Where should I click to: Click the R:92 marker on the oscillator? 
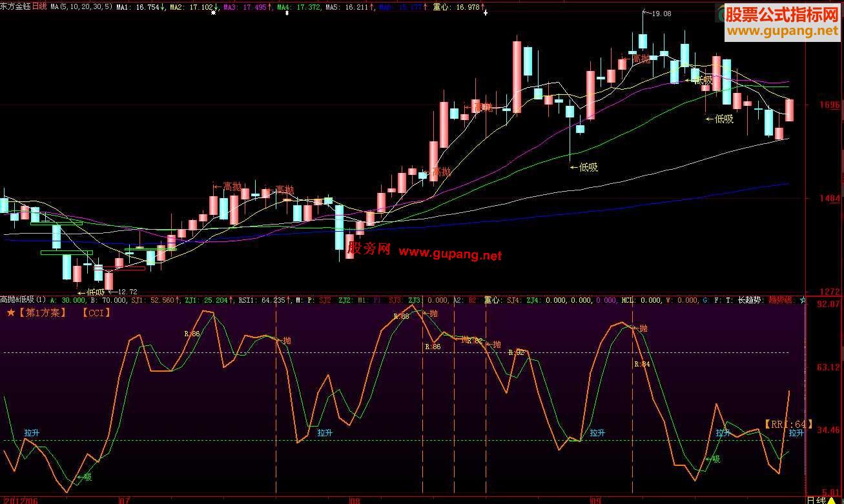point(516,352)
